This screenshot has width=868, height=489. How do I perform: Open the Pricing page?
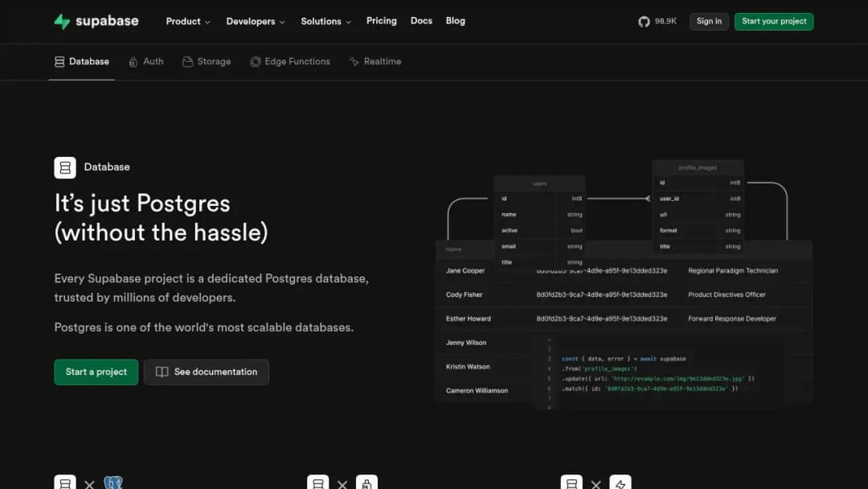tap(382, 21)
